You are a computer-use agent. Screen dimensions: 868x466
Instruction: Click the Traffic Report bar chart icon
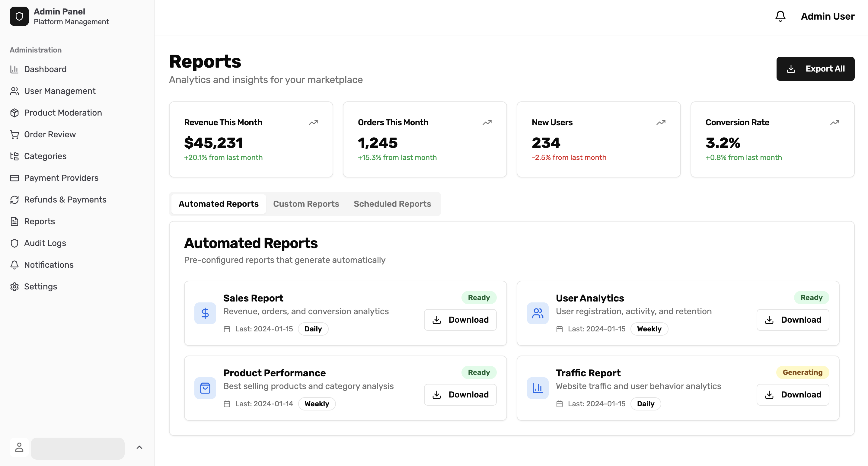(x=538, y=388)
